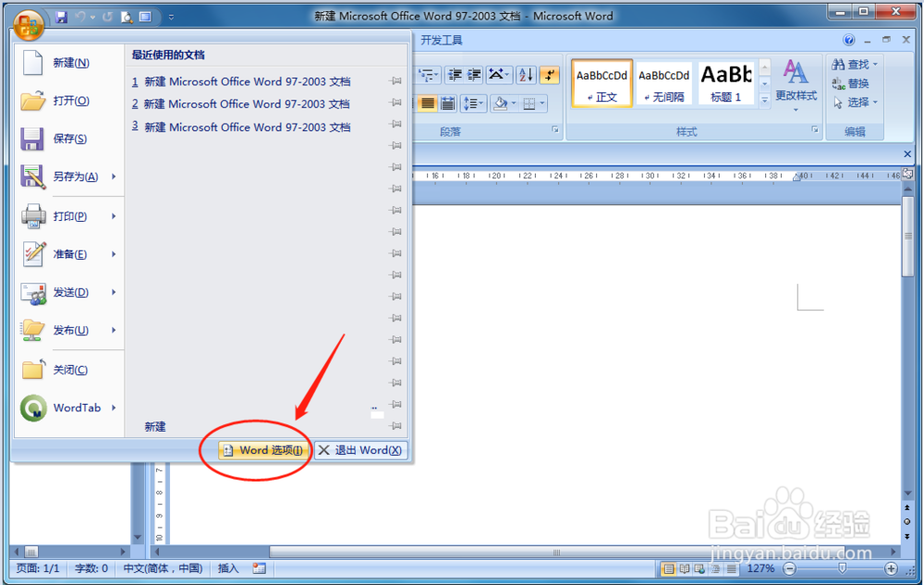
Task: Click the Save icon in quick access toolbar
Action: coord(61,17)
